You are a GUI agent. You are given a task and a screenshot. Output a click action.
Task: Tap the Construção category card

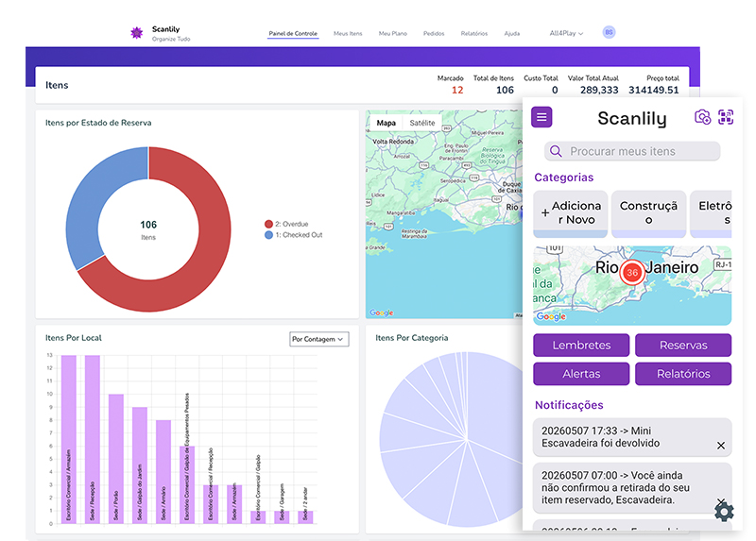tap(648, 213)
